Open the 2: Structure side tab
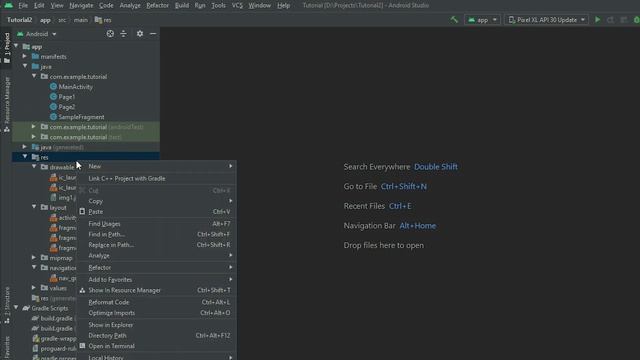 [7, 305]
